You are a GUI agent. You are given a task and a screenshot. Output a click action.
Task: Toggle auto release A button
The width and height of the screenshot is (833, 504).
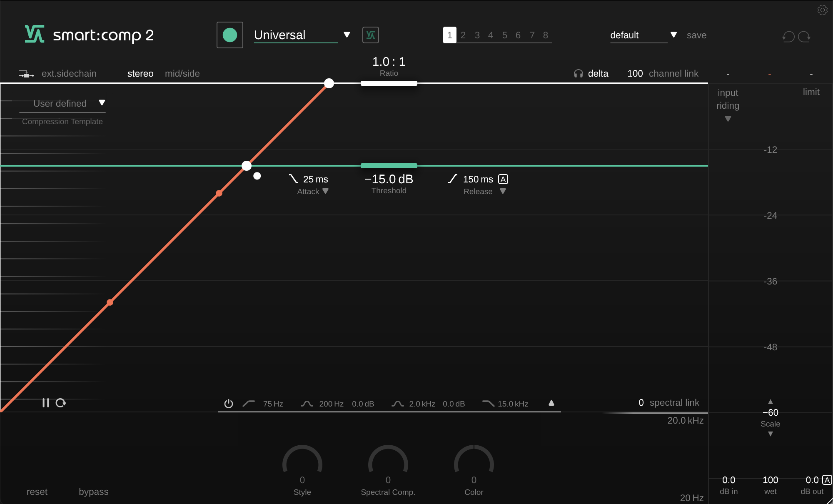pyautogui.click(x=503, y=179)
